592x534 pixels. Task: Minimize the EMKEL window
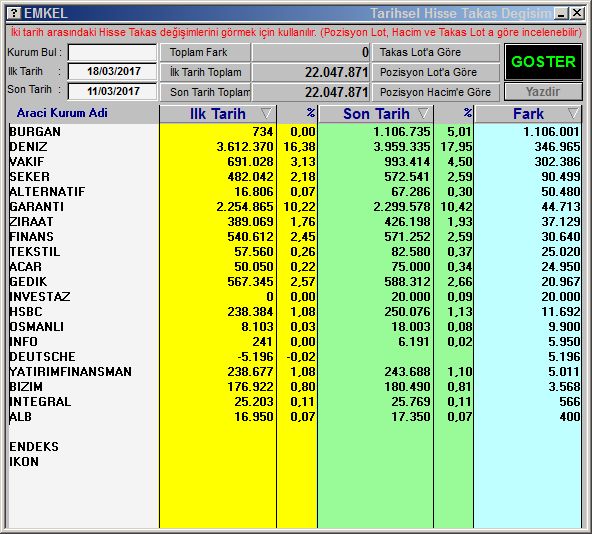tap(561, 14)
